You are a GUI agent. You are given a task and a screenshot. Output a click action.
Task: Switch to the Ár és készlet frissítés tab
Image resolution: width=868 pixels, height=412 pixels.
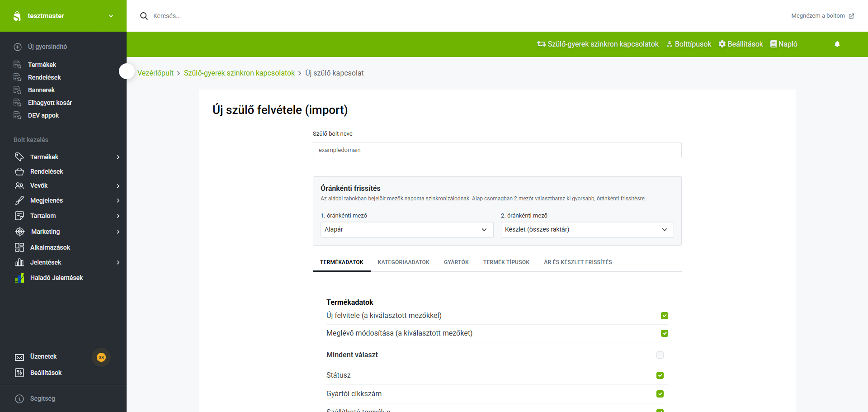(x=578, y=262)
